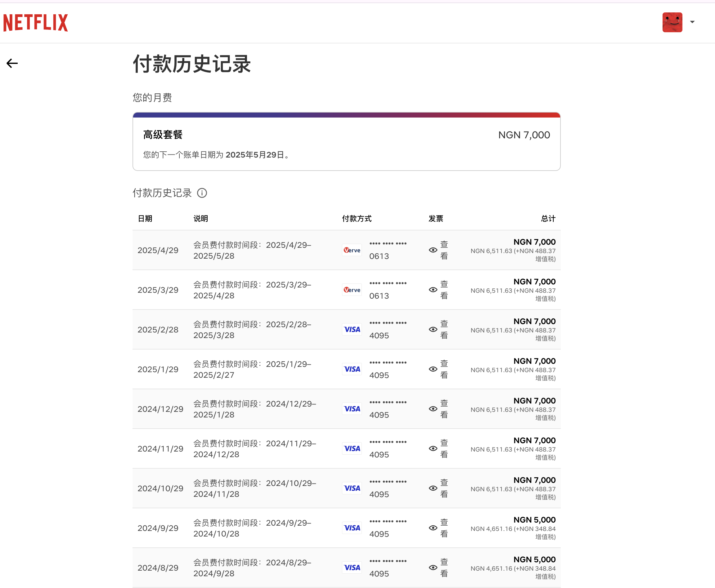
Task: Click next billing date 2025年5月29日
Action: coord(255,155)
